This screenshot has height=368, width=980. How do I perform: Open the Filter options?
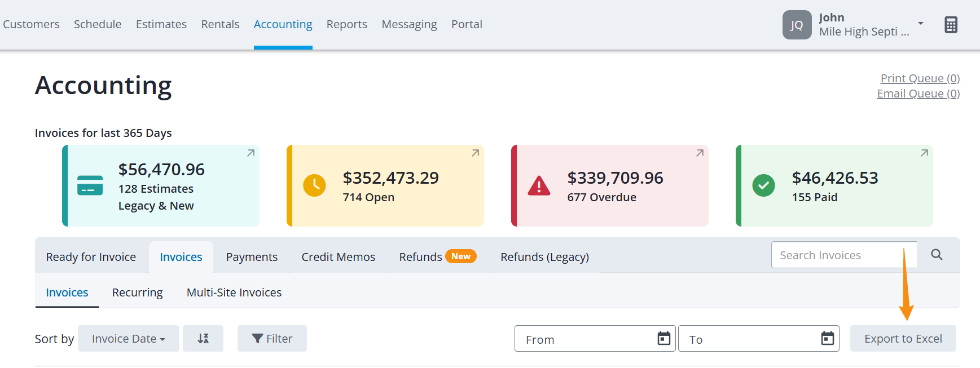pyautogui.click(x=272, y=339)
